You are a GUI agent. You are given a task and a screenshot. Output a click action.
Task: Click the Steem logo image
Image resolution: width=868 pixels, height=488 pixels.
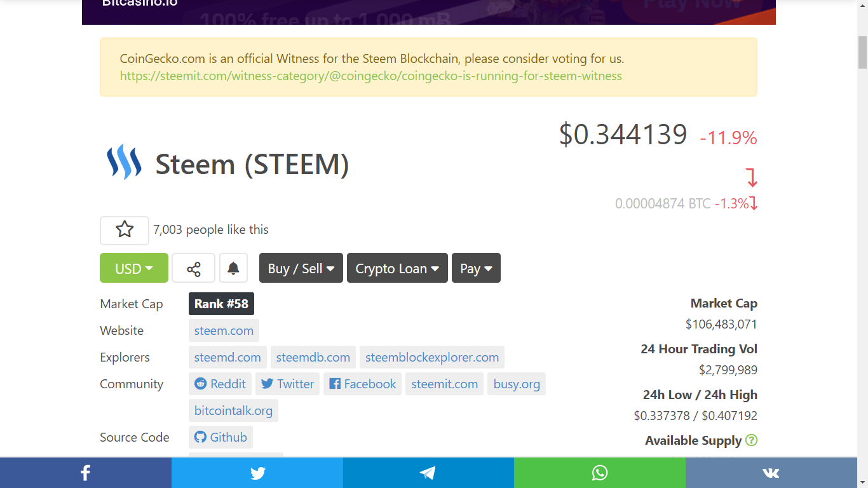[x=124, y=162]
